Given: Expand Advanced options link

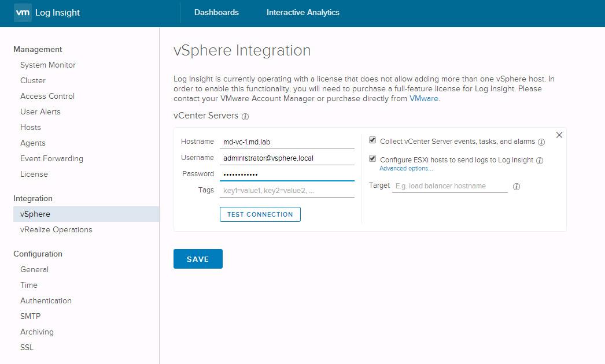Looking at the screenshot, I should click(406, 169).
